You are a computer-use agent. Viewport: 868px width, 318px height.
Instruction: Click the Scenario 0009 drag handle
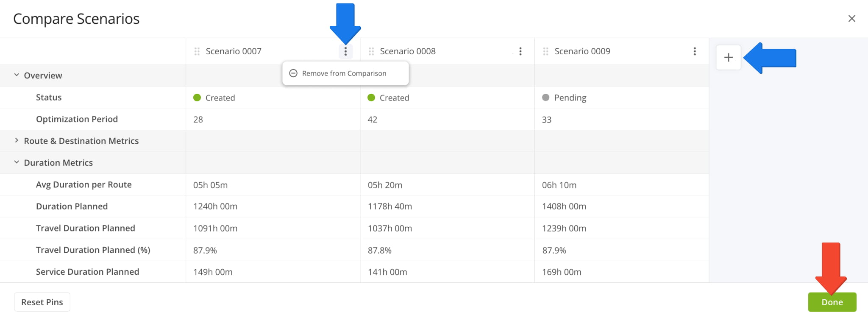tap(545, 51)
